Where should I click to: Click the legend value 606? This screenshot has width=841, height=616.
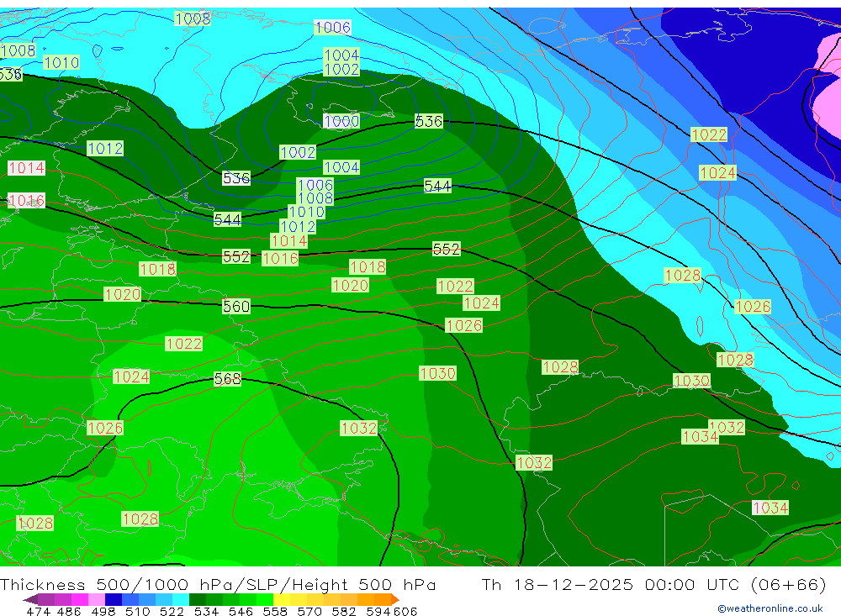point(405,611)
